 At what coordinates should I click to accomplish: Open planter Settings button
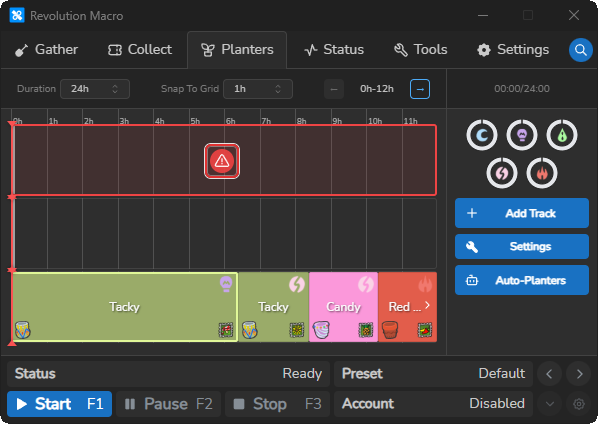point(522,247)
